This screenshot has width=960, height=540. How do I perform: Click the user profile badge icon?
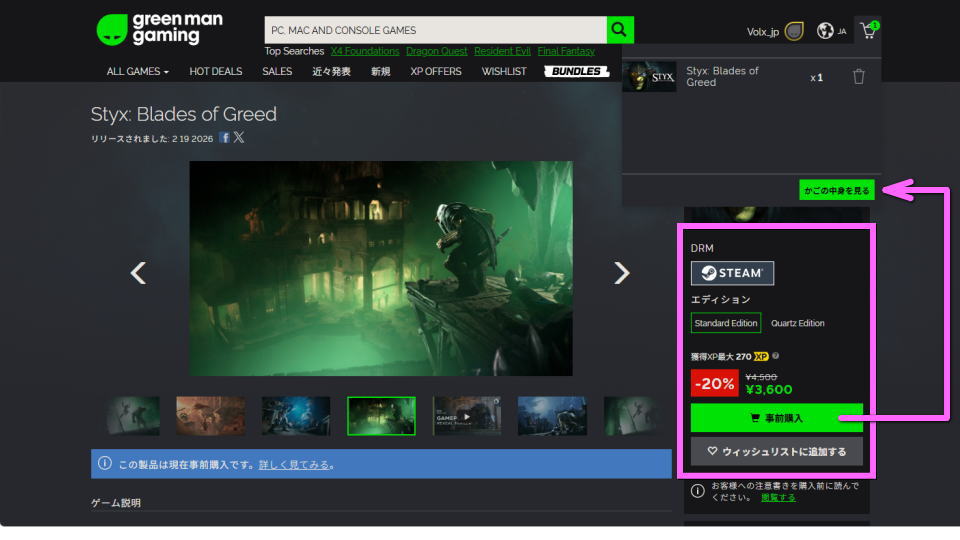tap(794, 31)
